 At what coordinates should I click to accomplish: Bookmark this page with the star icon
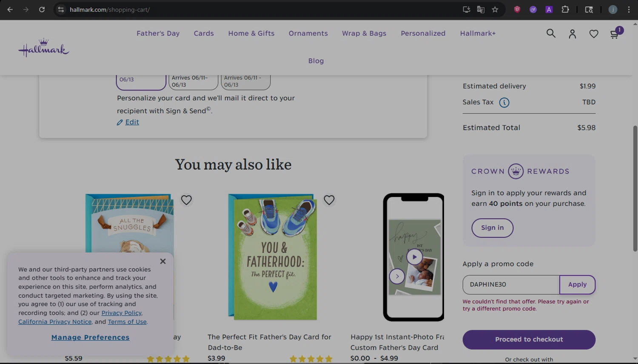495,9
